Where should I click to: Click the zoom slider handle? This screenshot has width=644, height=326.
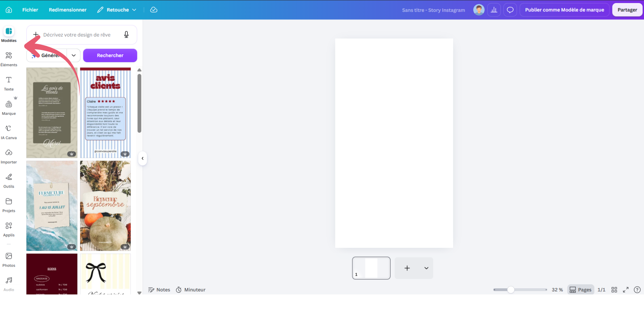coord(511,290)
